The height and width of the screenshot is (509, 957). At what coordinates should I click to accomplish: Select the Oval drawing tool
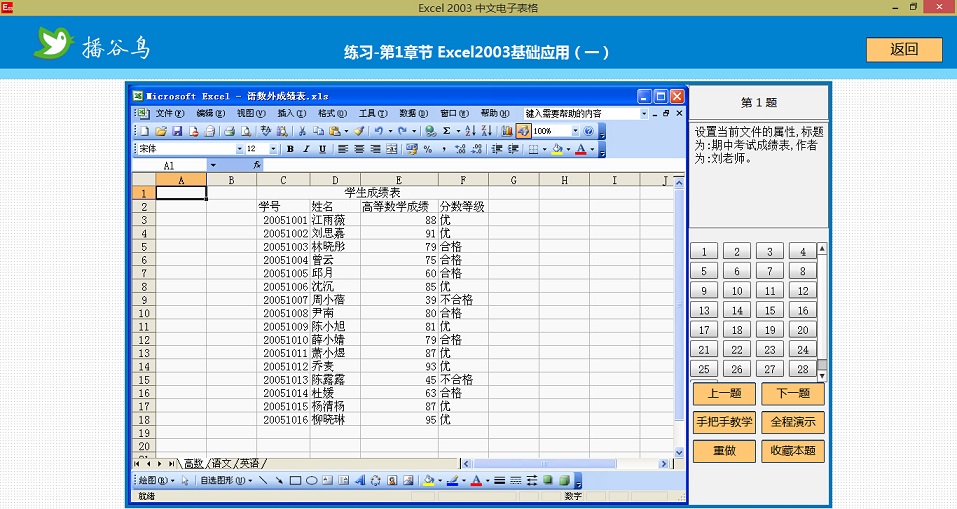pyautogui.click(x=311, y=481)
